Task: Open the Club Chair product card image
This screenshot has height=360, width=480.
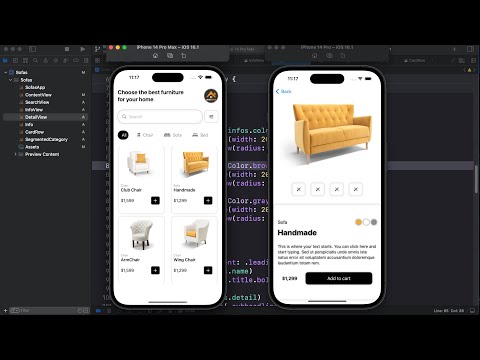Action: coord(139,163)
